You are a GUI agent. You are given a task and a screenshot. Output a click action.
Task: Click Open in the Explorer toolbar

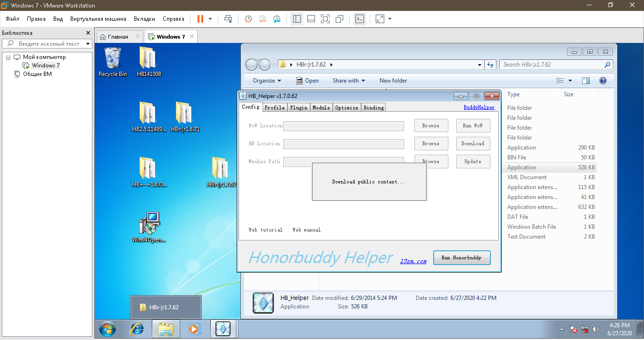click(x=307, y=81)
